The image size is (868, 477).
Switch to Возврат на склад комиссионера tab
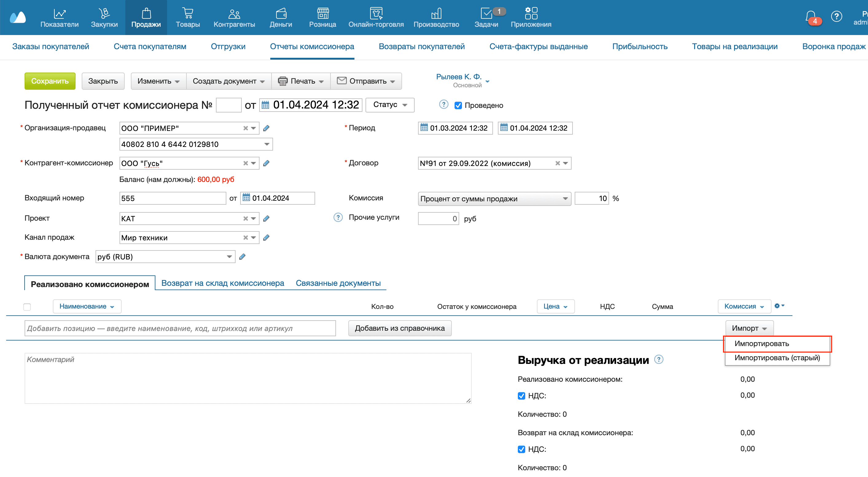coord(222,283)
